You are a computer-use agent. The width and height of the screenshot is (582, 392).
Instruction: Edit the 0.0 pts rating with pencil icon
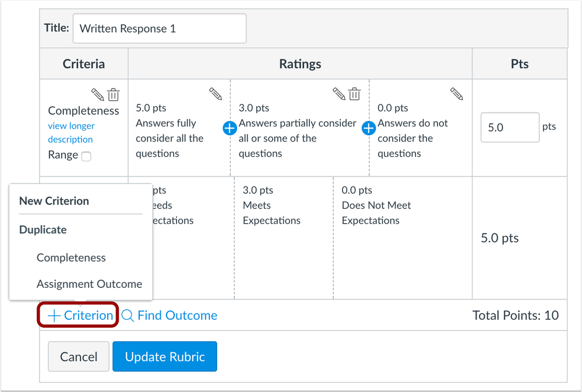click(x=457, y=93)
